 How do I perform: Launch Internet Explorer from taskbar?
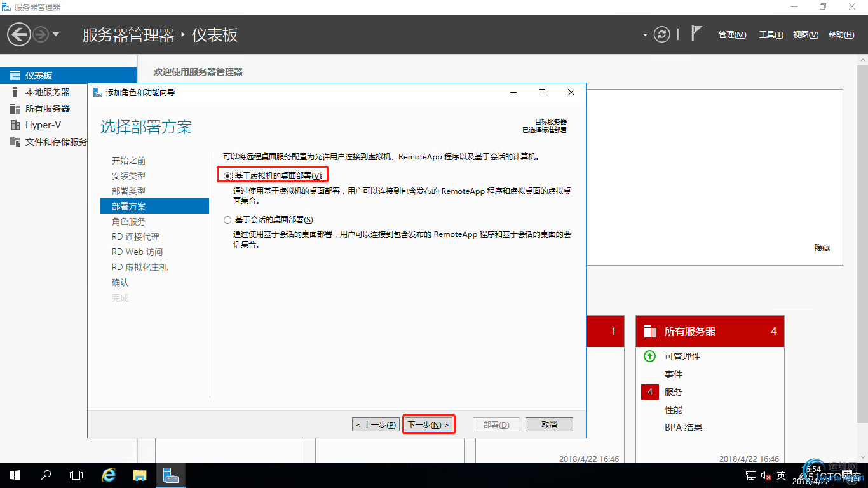(109, 475)
